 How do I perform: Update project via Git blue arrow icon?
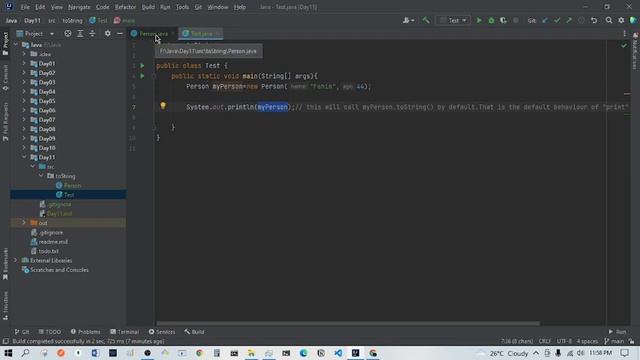tap(545, 20)
